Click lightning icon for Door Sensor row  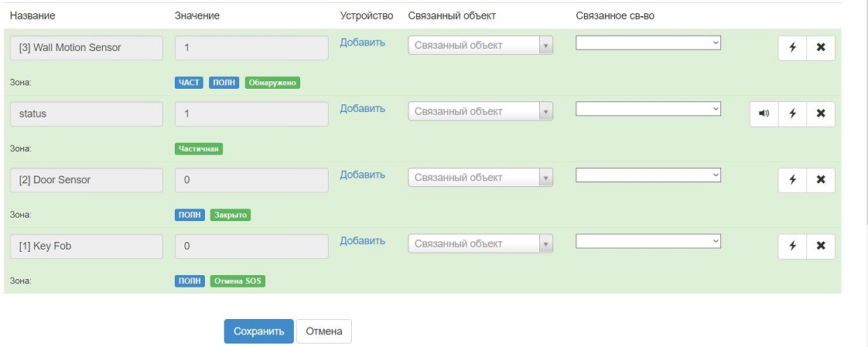[x=792, y=180]
